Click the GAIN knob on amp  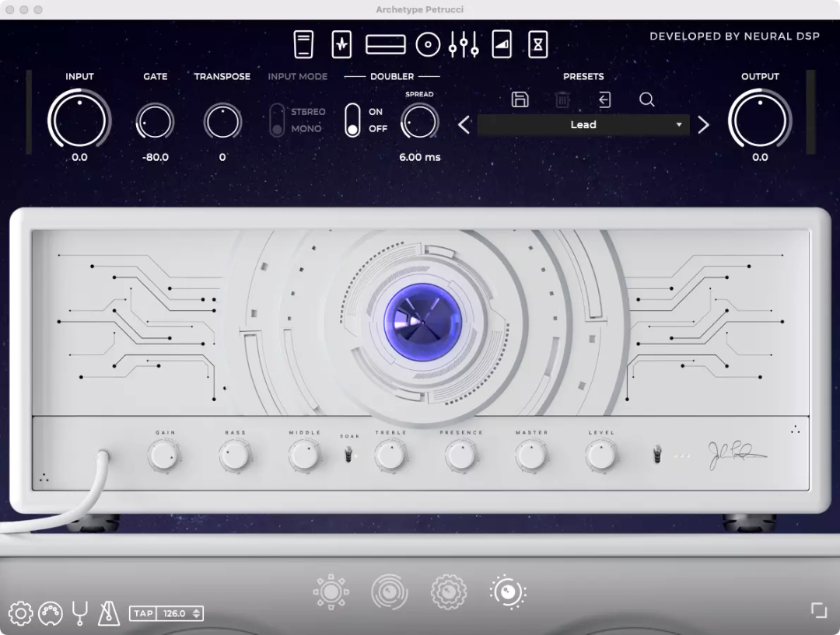tap(165, 455)
